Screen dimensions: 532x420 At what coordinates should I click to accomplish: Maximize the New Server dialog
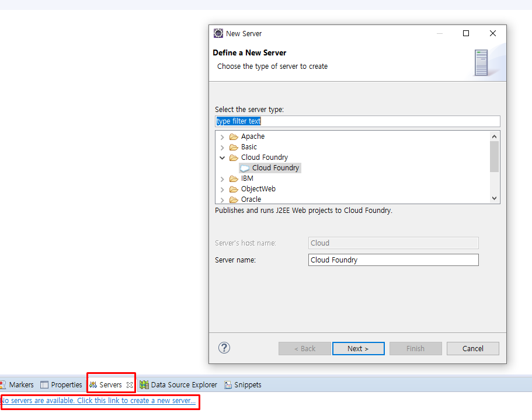click(466, 33)
